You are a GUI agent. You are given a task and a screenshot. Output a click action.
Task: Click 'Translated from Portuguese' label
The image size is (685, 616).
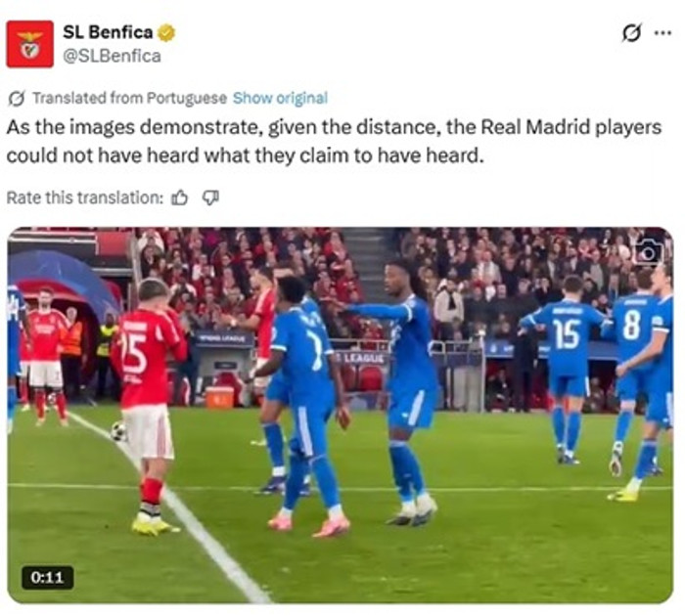coord(130,98)
